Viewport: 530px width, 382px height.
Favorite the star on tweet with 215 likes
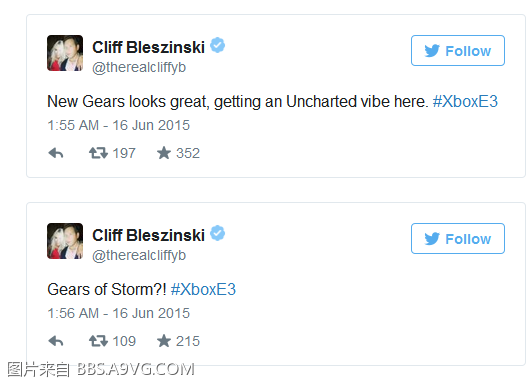tap(164, 341)
